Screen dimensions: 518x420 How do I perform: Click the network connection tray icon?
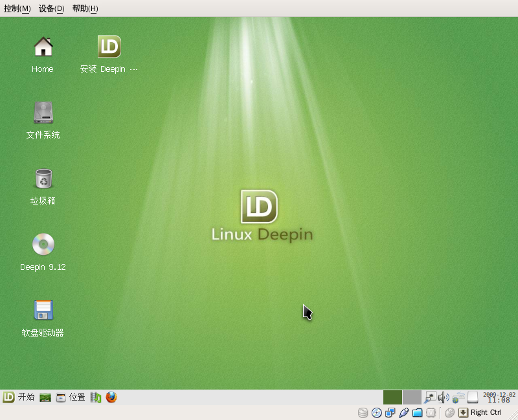[458, 397]
